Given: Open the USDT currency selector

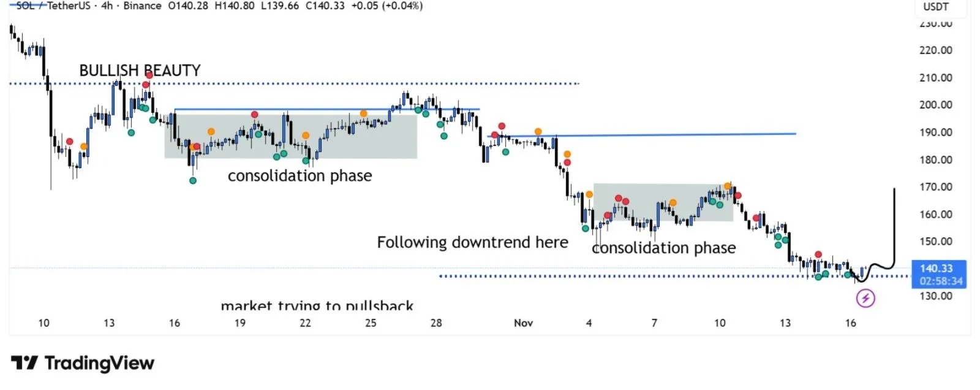Looking at the screenshot, I should coord(935,7).
